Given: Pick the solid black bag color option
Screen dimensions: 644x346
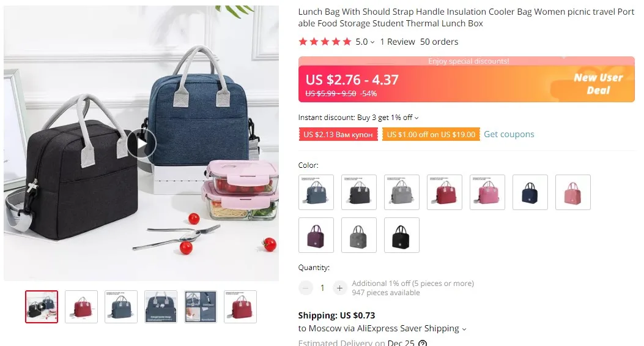Looking at the screenshot, I should (x=402, y=235).
